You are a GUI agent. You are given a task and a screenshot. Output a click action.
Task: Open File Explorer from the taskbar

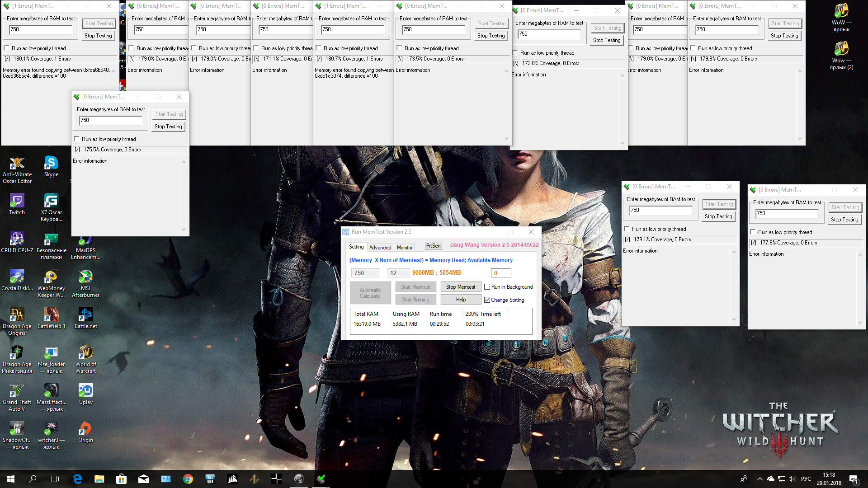click(x=99, y=479)
